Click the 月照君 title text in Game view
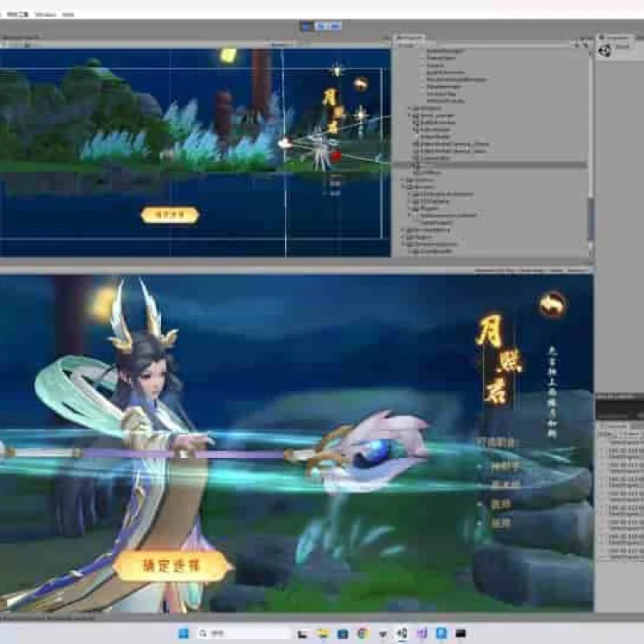This screenshot has width=644, height=644. 498,358
